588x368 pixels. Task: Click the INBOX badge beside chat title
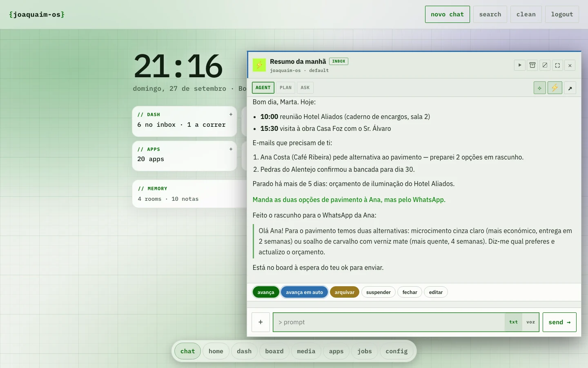[x=339, y=61]
